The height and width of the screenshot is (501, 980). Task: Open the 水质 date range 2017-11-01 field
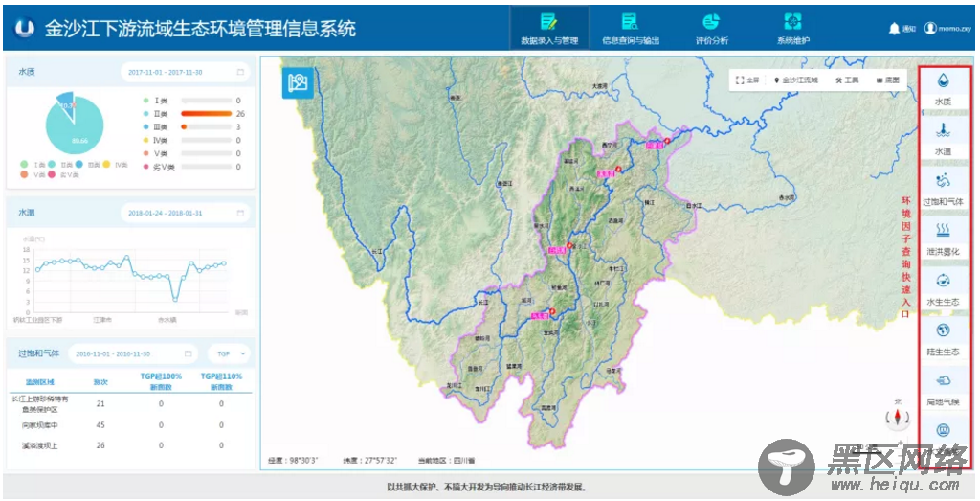[x=186, y=72]
